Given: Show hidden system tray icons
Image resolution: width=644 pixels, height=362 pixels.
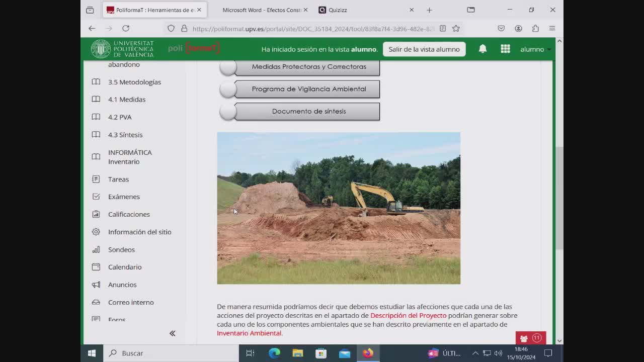Looking at the screenshot, I should [474, 353].
